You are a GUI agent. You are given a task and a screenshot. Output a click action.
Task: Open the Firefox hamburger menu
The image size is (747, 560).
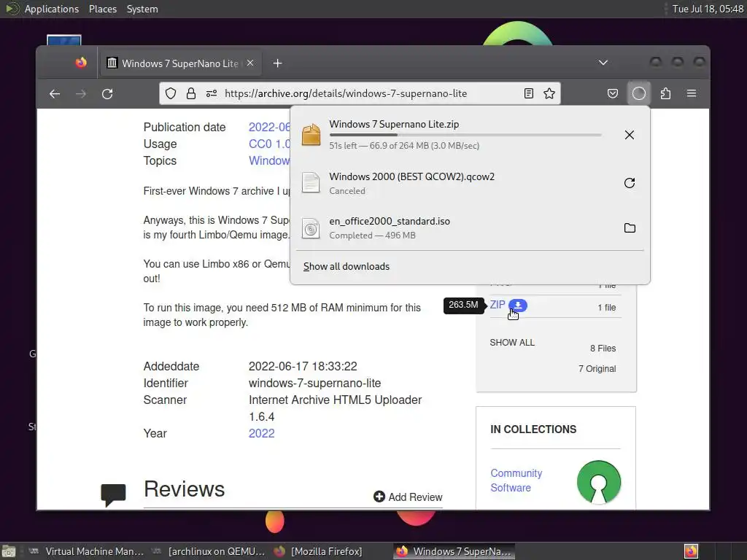point(692,93)
